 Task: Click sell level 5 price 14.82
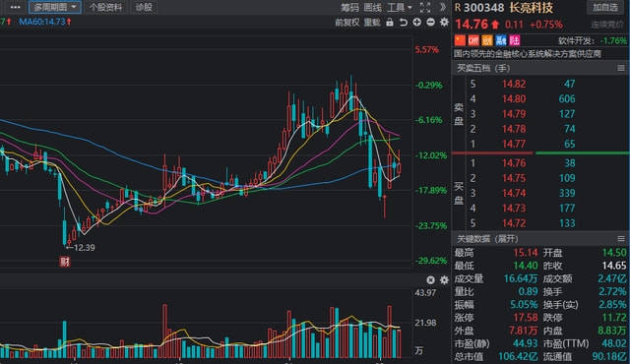click(x=514, y=84)
